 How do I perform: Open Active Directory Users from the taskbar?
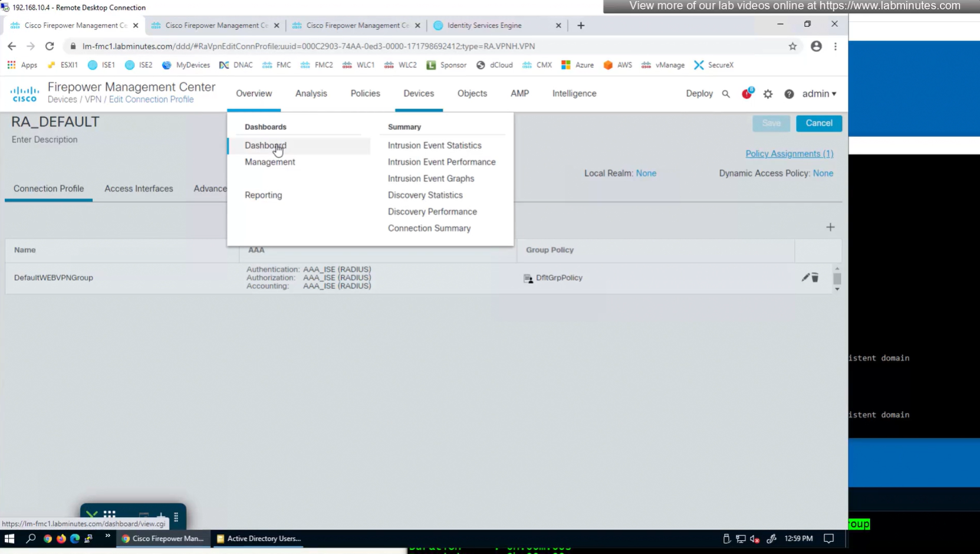coord(259,538)
